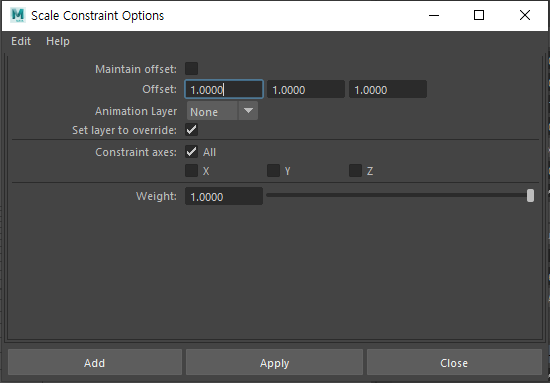Enable the Maintain offset checkbox

tap(192, 69)
